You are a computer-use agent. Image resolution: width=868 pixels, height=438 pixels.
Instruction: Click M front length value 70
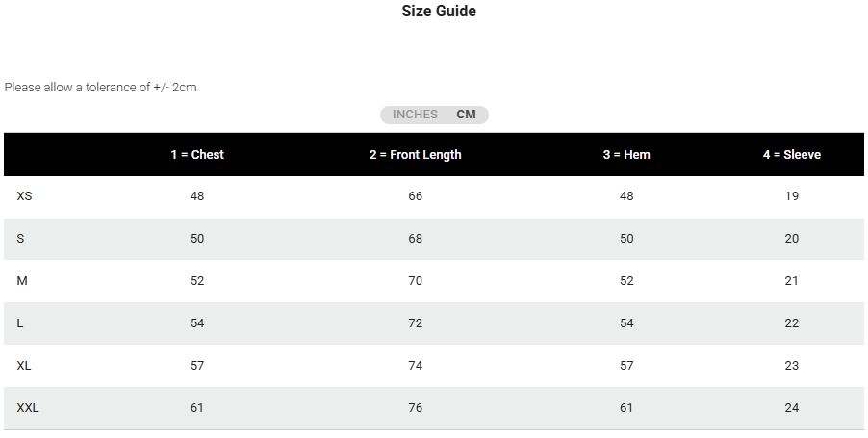415,281
